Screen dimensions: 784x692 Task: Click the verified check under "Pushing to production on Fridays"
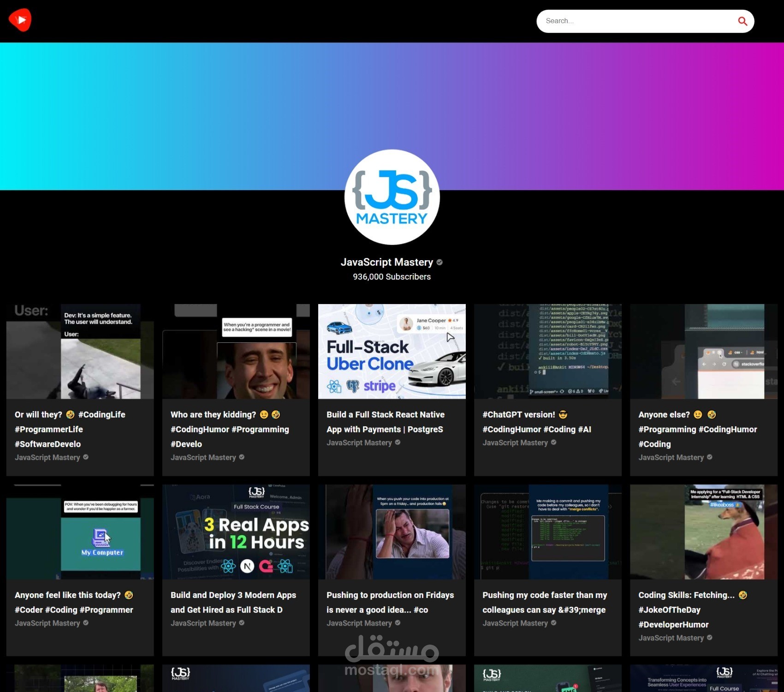click(398, 623)
